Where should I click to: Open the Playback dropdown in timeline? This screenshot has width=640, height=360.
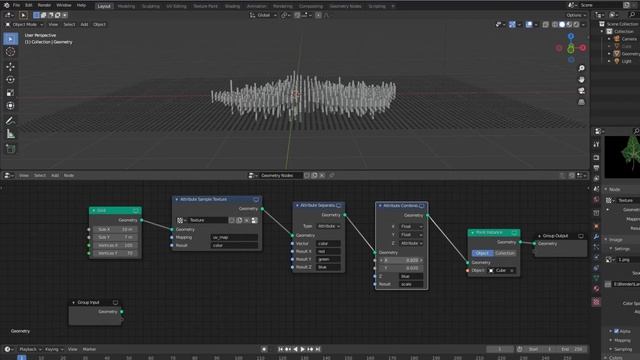[x=30, y=349]
